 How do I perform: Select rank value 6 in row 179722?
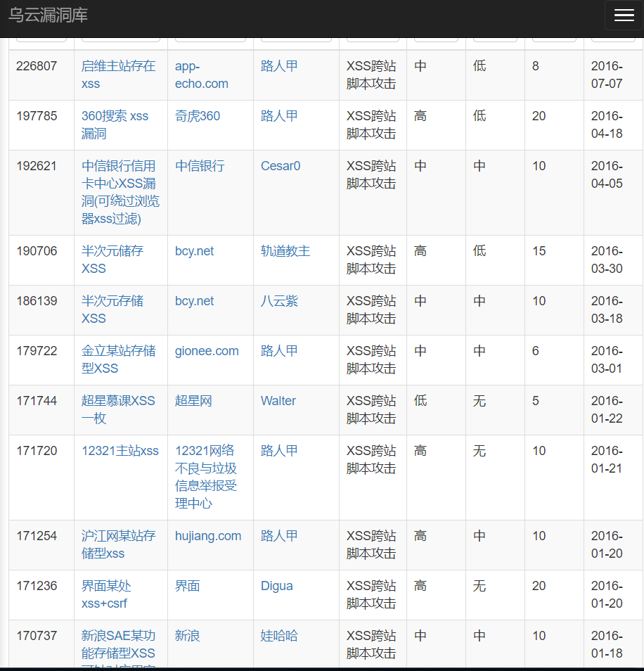pos(536,351)
